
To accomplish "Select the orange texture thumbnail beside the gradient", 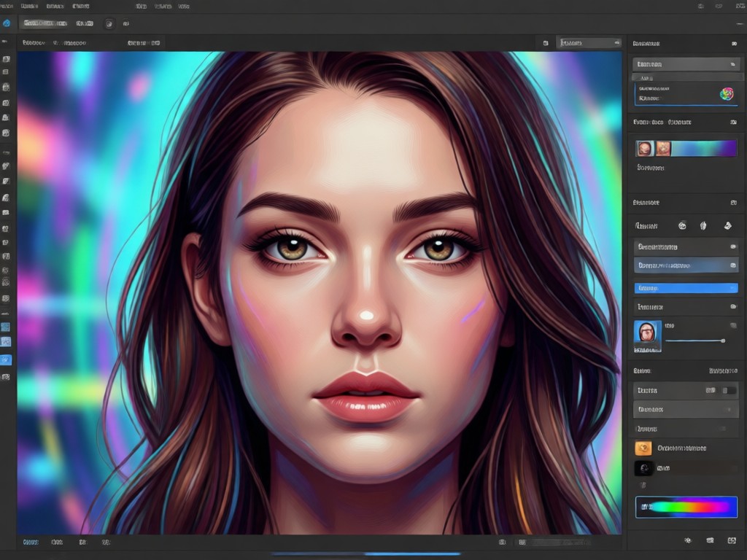I will click(663, 149).
